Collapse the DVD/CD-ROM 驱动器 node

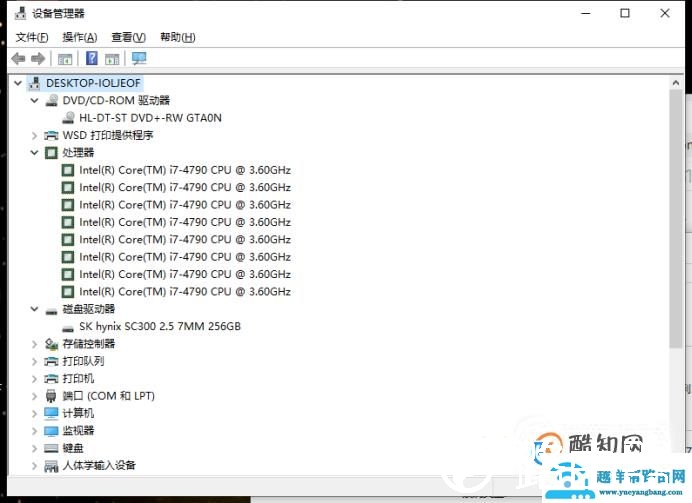pyautogui.click(x=34, y=101)
